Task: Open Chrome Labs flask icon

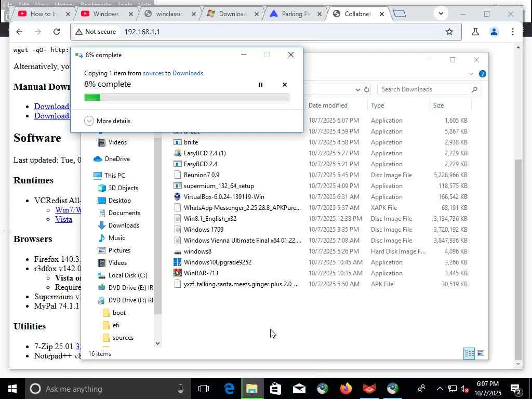Action: 475,32
